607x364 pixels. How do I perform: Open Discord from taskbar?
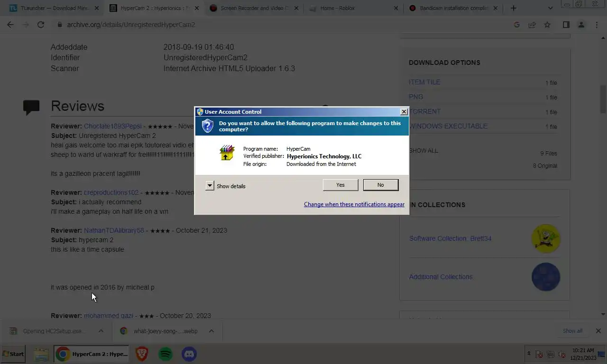[189, 354]
